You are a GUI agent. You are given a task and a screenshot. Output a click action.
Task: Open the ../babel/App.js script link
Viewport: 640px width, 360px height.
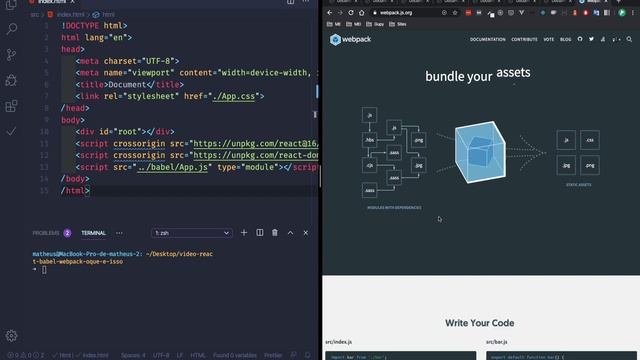[x=172, y=167]
